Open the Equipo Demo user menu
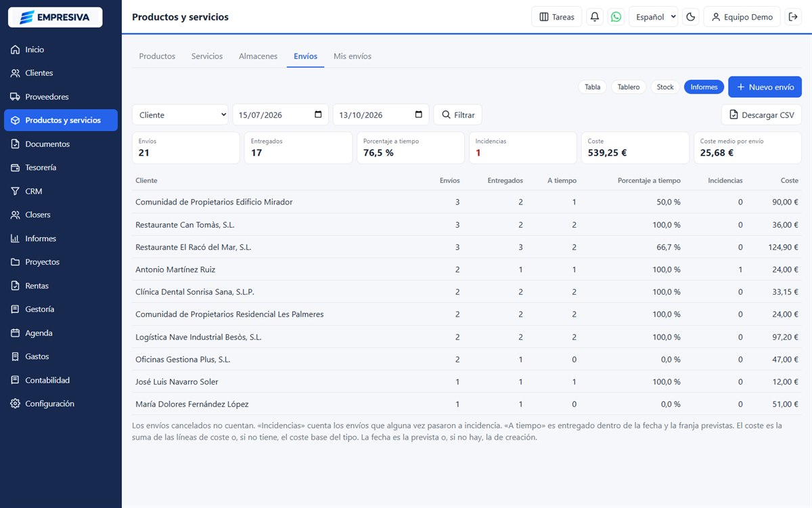This screenshot has width=812, height=508. click(742, 17)
